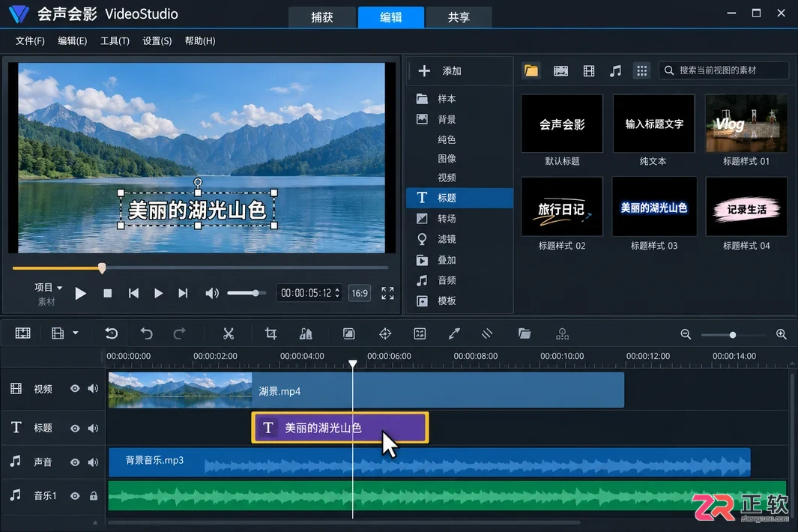Click the search field for current view assets

pos(724,70)
